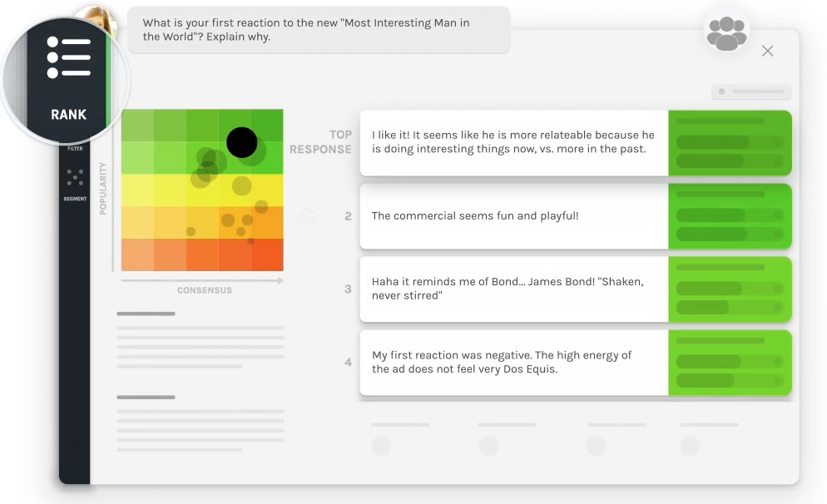827x504 pixels.
Task: Click the participants group icon
Action: click(726, 33)
